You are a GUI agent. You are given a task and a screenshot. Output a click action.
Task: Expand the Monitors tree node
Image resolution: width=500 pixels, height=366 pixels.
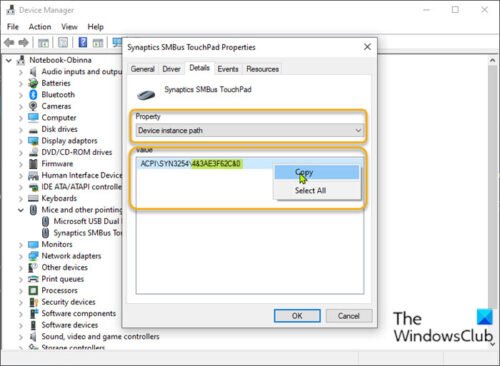pyautogui.click(x=21, y=245)
